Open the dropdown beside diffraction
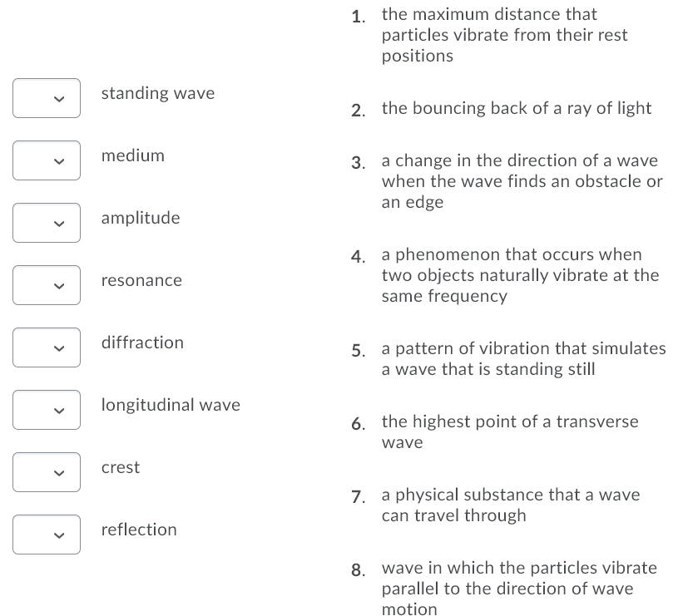 coord(46,347)
